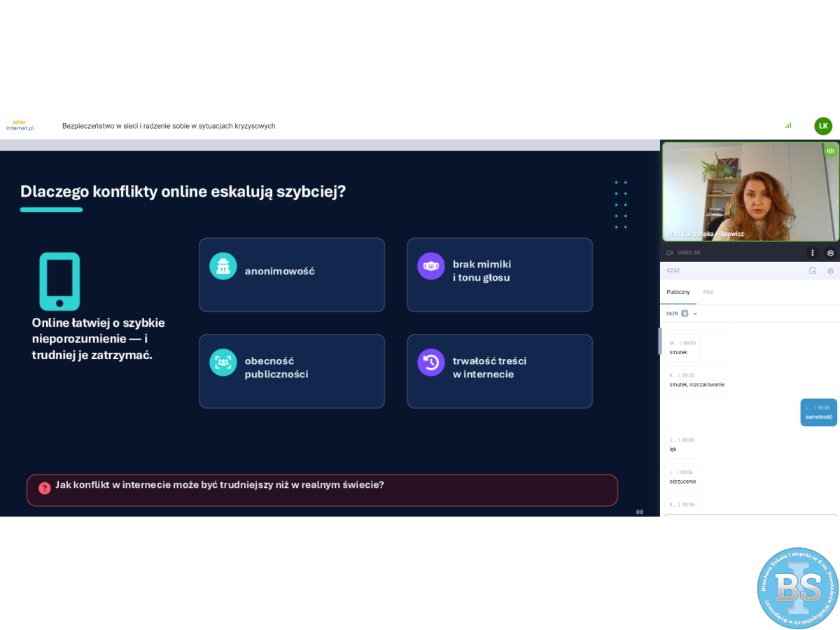Image resolution: width=840 pixels, height=630 pixels.
Task: Open chat settings gear icon
Action: tap(830, 271)
